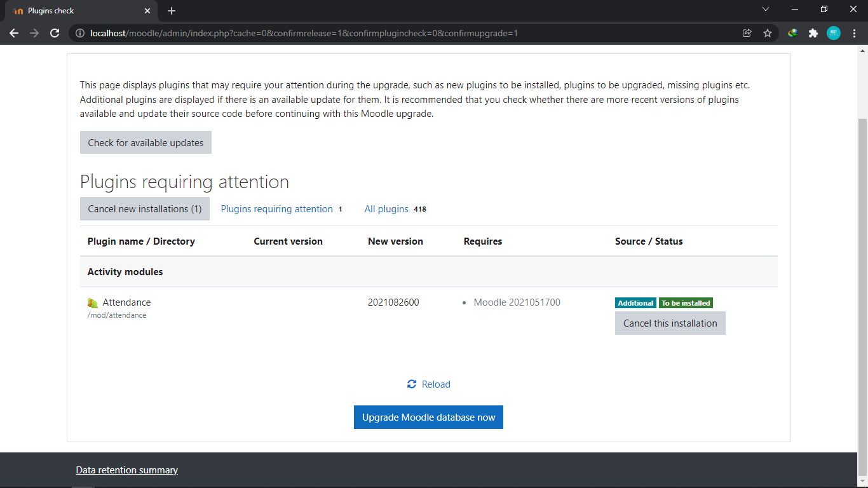This screenshot has width=868, height=488.
Task: Click Check for available updates button
Action: [146, 142]
